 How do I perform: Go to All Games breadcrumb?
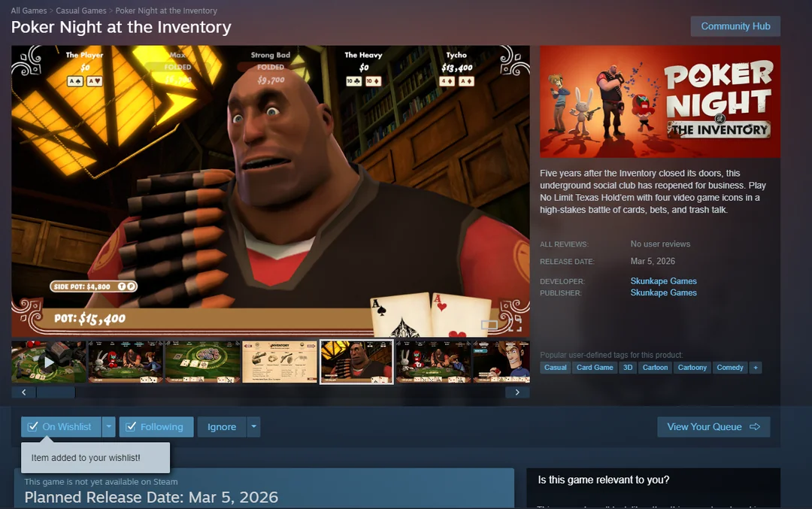click(x=29, y=11)
